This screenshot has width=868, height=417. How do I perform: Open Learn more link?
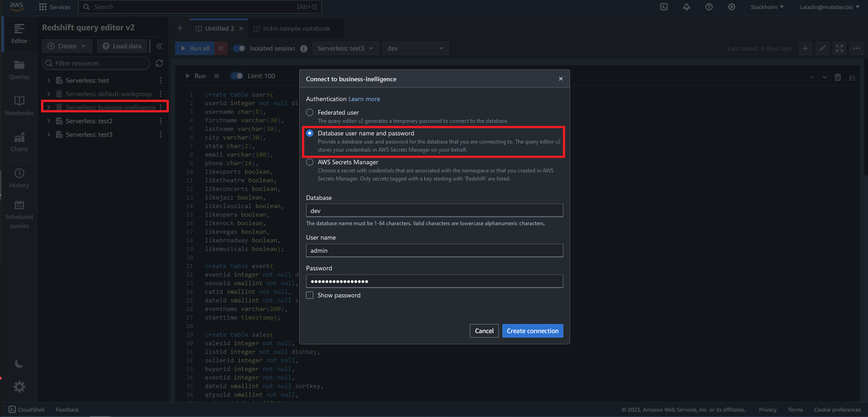click(x=364, y=99)
